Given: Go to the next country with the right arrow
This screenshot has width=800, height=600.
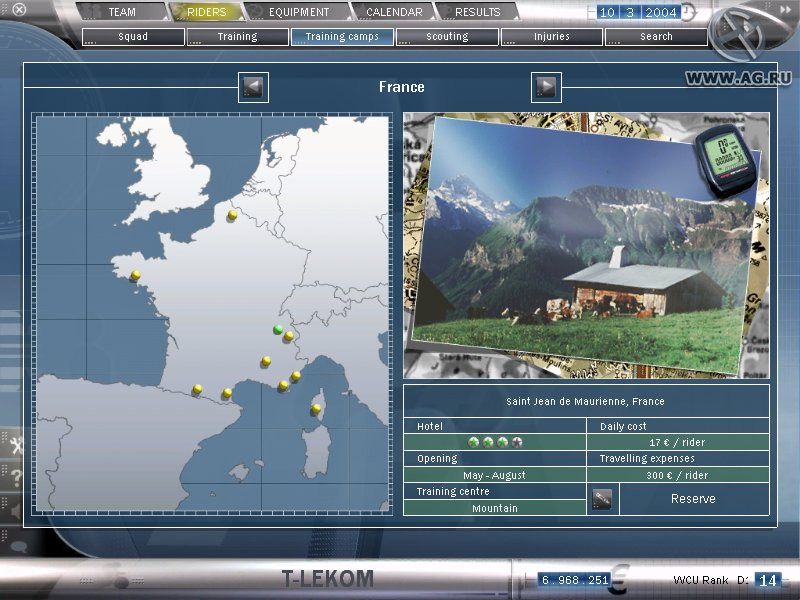Looking at the screenshot, I should tap(546, 87).
